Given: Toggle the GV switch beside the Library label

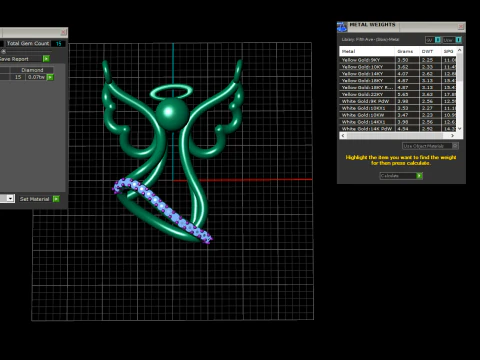Looking at the screenshot, I should 438,40.
